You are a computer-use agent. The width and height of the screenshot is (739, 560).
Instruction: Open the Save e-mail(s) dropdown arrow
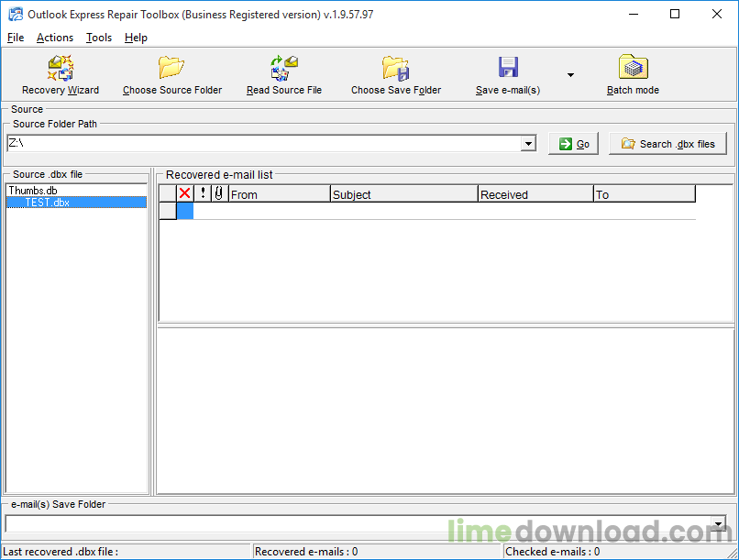click(x=570, y=73)
